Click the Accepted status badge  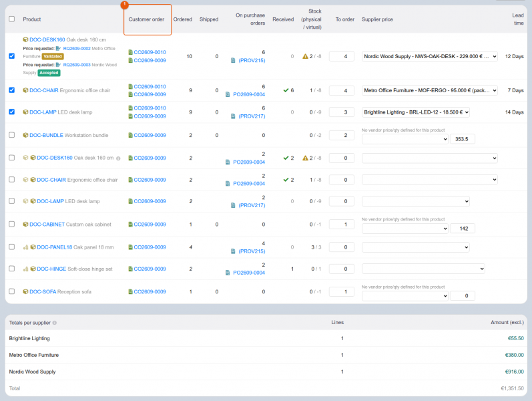(49, 73)
